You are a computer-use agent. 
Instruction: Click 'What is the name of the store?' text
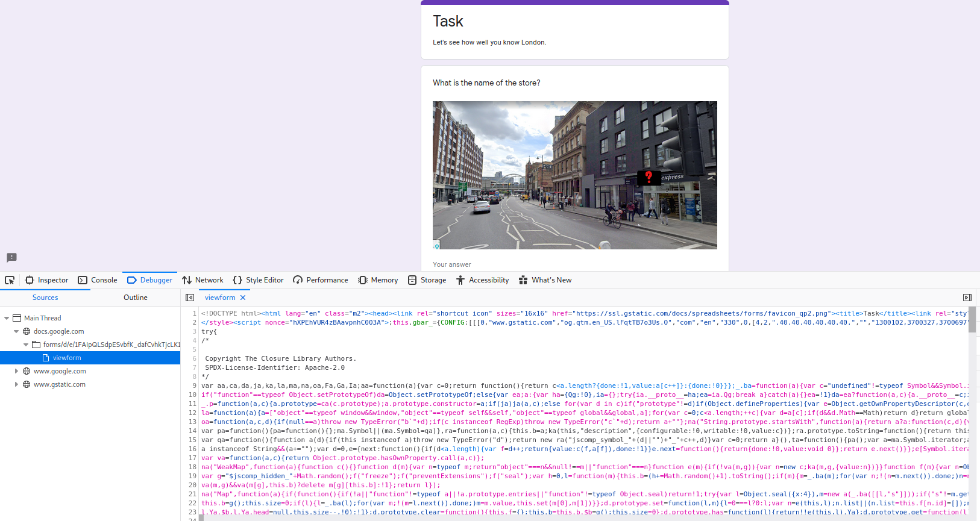click(486, 83)
